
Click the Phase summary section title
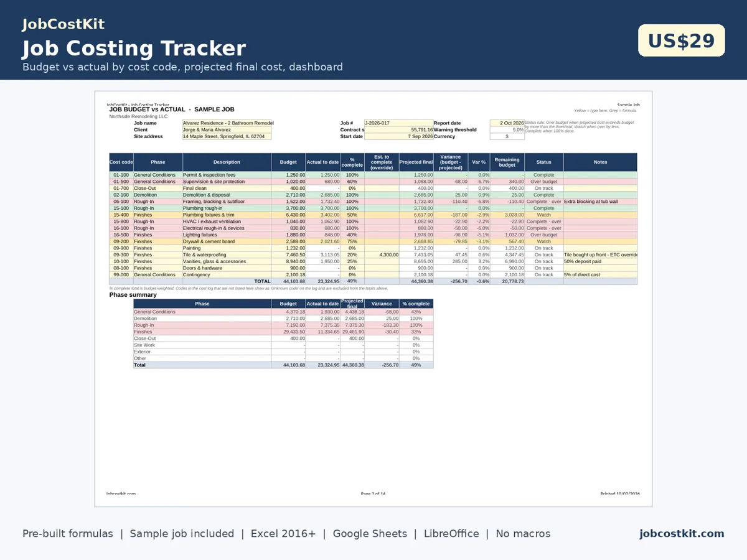[133, 295]
